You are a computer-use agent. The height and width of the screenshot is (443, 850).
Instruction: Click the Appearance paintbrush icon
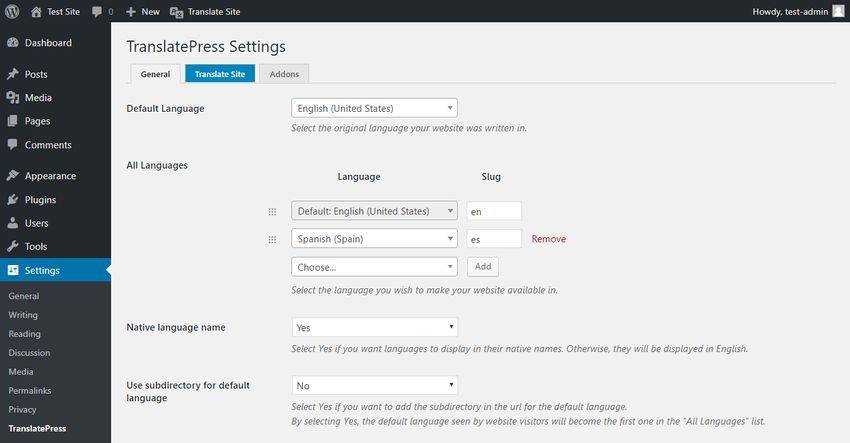pyautogui.click(x=13, y=176)
